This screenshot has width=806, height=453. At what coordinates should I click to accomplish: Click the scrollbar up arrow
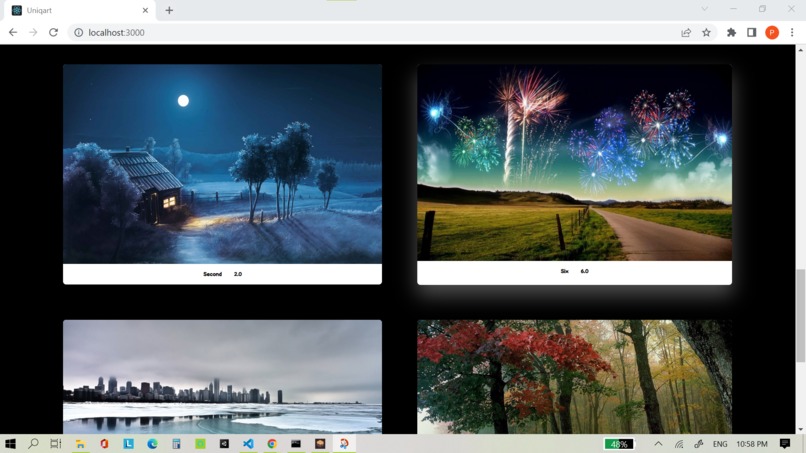click(800, 50)
